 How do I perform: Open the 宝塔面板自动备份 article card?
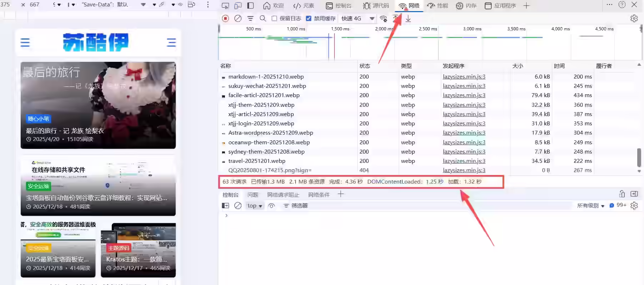pyautogui.click(x=98, y=185)
